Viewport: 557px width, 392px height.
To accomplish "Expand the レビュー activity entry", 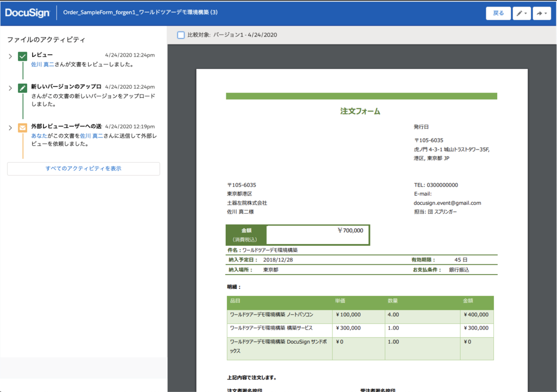I will [x=10, y=56].
